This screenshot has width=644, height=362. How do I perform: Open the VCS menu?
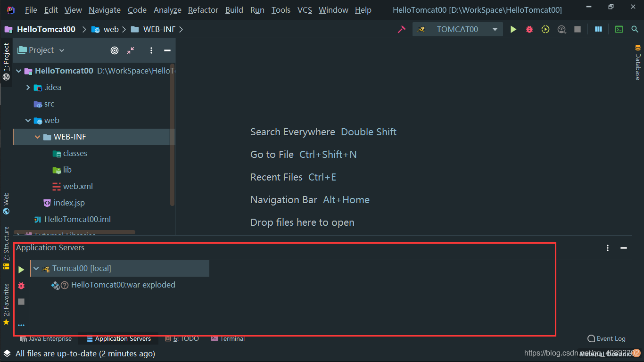coord(305,10)
